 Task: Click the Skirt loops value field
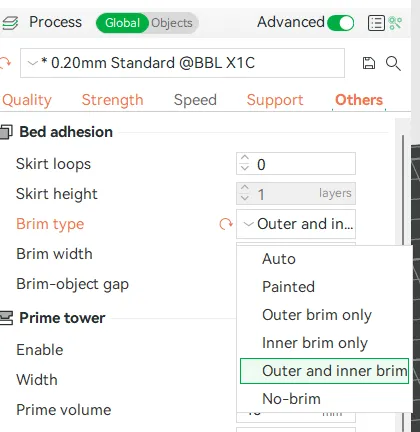click(x=296, y=164)
